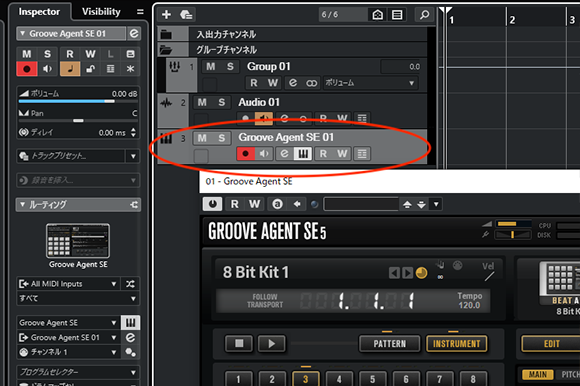Toggle the plugin bypass power button
The height and width of the screenshot is (386, 580).
pyautogui.click(x=212, y=204)
